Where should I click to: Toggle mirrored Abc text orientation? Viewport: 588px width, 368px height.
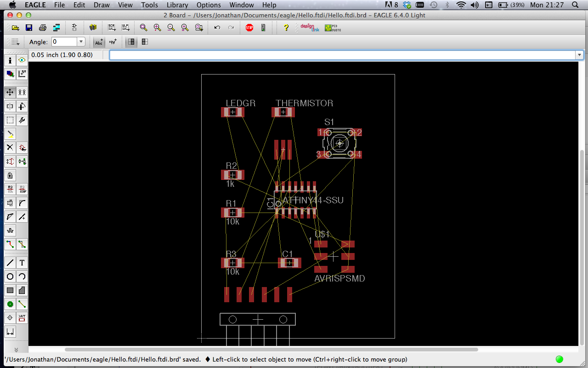click(113, 42)
